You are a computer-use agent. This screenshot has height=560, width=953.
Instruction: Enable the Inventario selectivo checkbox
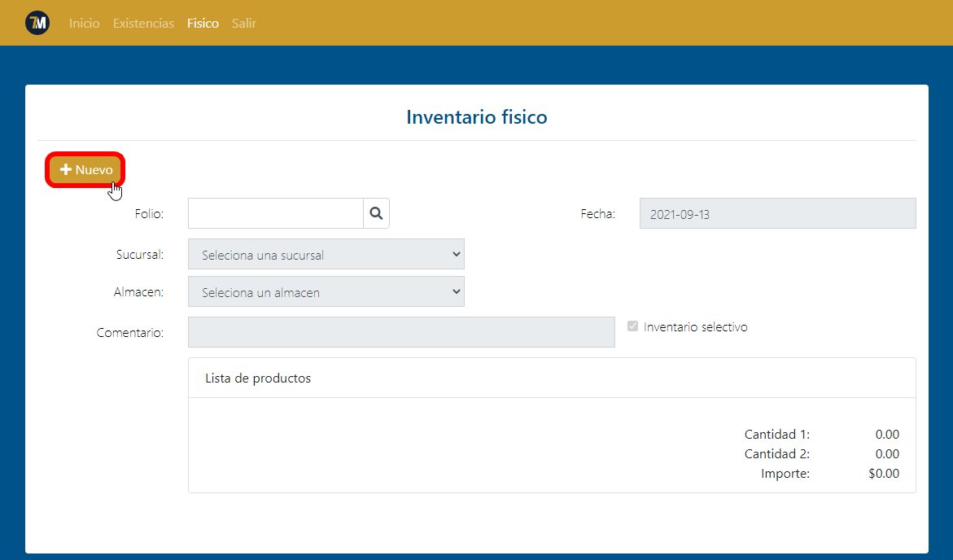[632, 326]
